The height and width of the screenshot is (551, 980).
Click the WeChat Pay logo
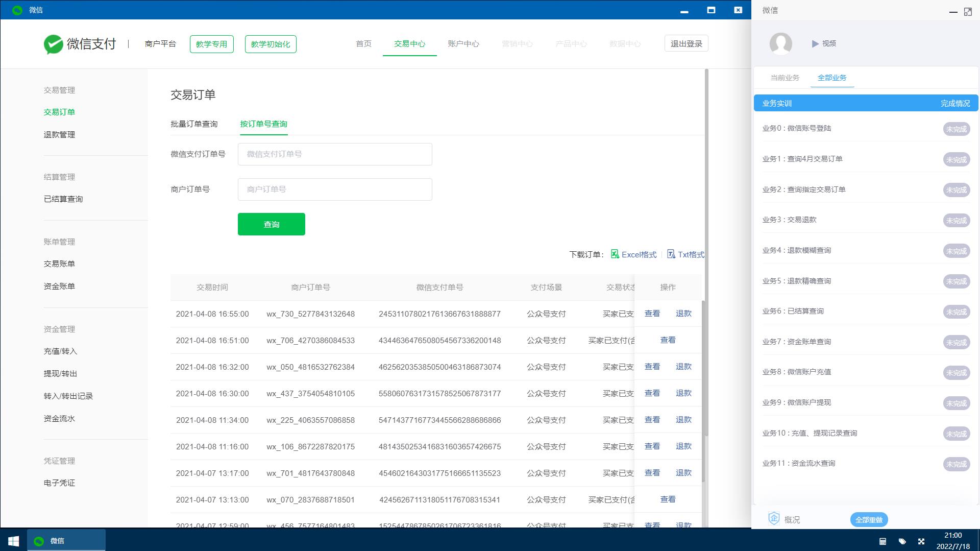point(80,44)
